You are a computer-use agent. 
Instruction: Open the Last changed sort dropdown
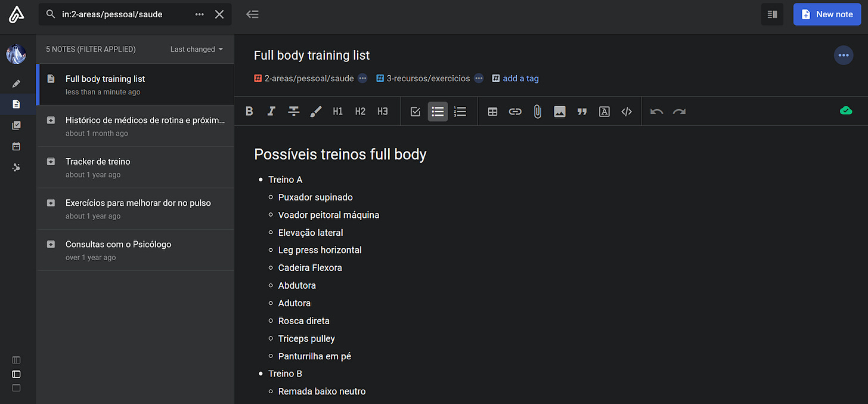(x=197, y=49)
